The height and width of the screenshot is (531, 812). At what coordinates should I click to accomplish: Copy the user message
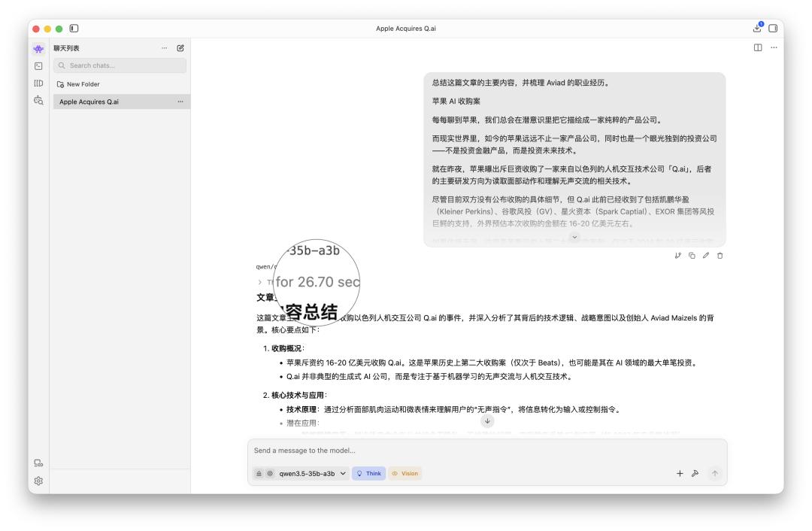[x=692, y=256]
